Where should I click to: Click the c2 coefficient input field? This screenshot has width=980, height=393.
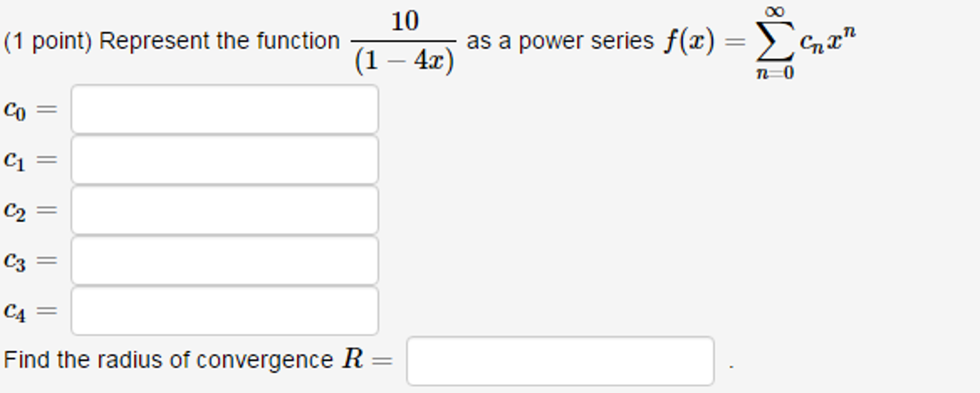click(225, 209)
